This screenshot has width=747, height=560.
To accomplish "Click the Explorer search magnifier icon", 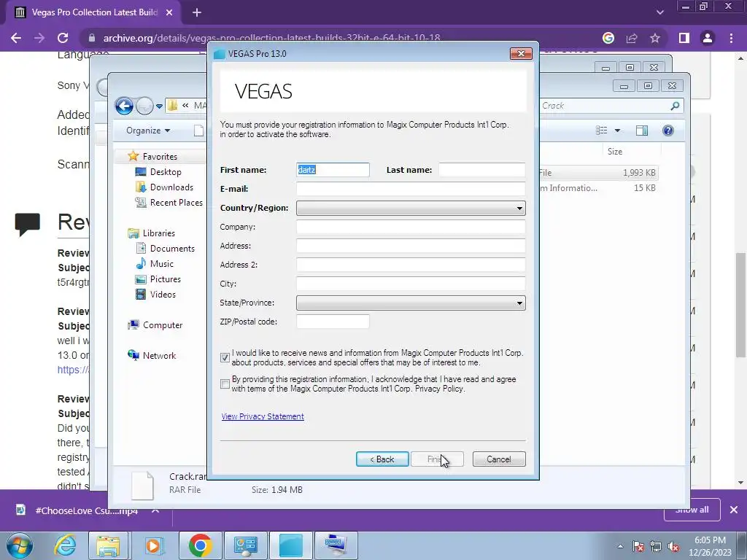I will tap(675, 106).
